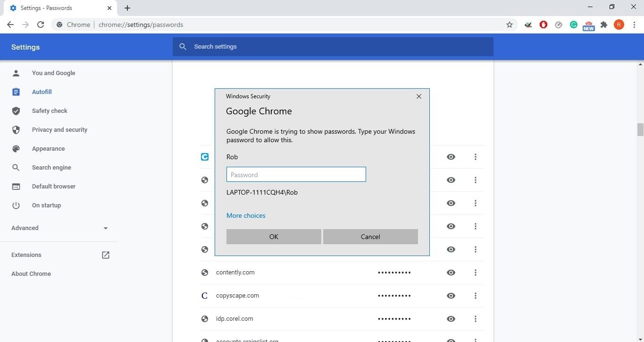
Task: Click the page vertical scrollbar thumb
Action: point(640,129)
